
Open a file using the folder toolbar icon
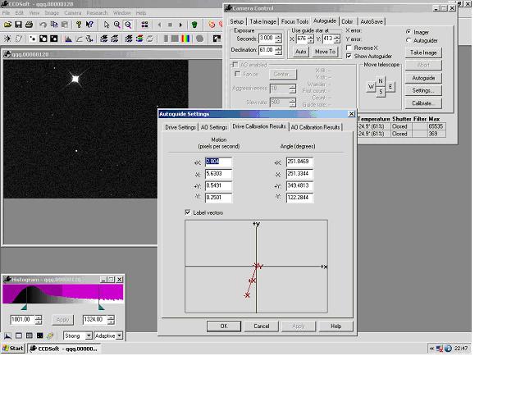[7, 25]
